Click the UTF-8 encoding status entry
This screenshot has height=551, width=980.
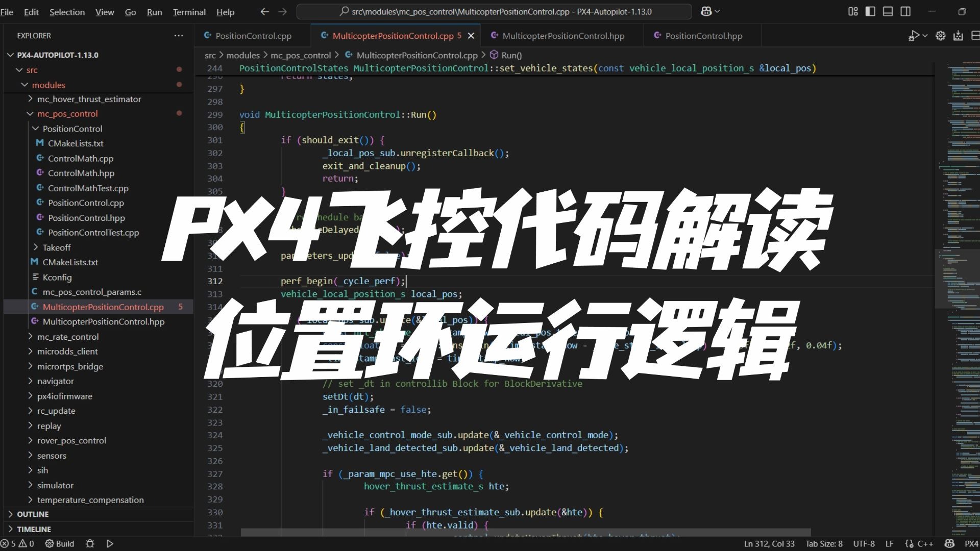(864, 543)
